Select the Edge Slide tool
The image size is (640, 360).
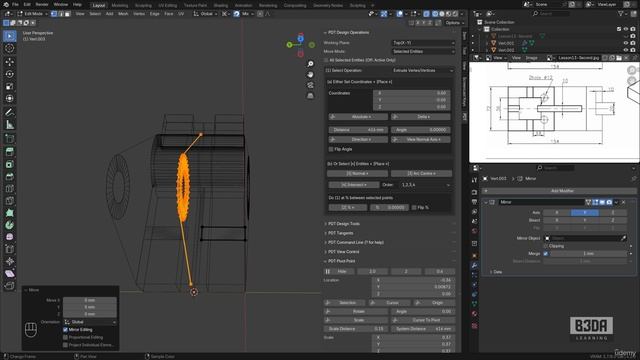pos(9,249)
